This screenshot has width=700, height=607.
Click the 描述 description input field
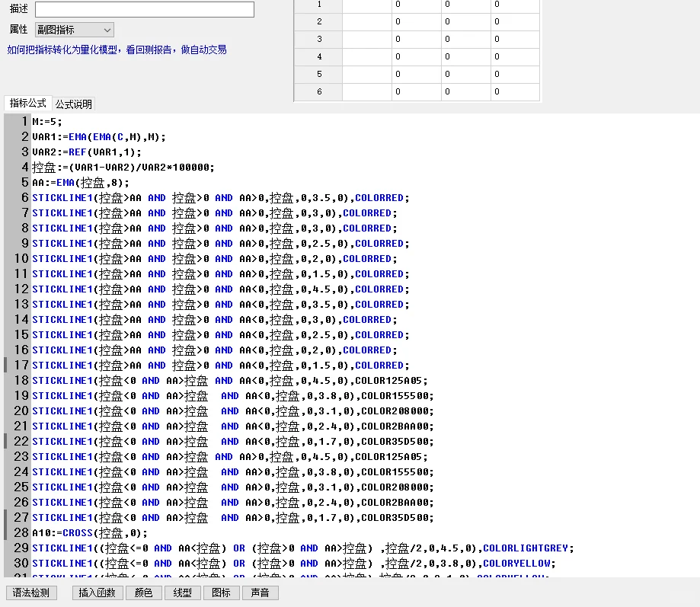click(x=144, y=9)
